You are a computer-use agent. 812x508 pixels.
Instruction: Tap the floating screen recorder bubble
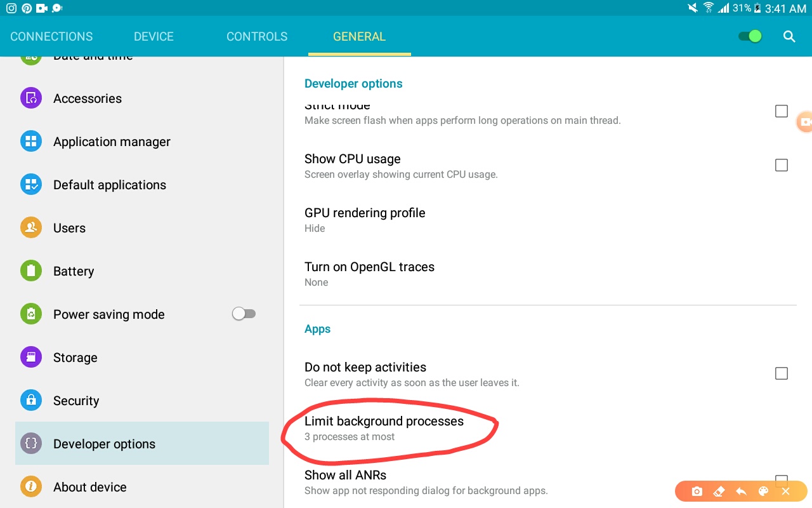(x=804, y=121)
